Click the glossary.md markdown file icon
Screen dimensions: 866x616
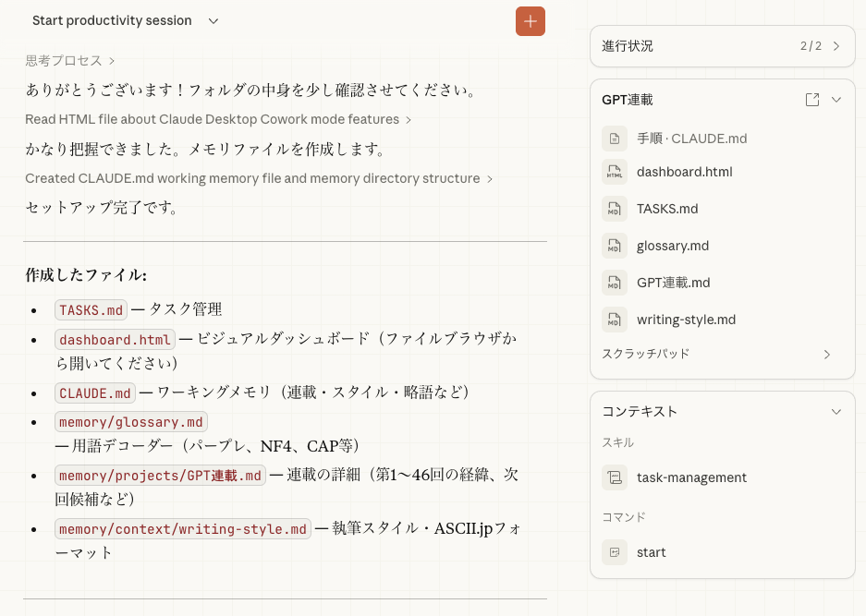point(615,247)
